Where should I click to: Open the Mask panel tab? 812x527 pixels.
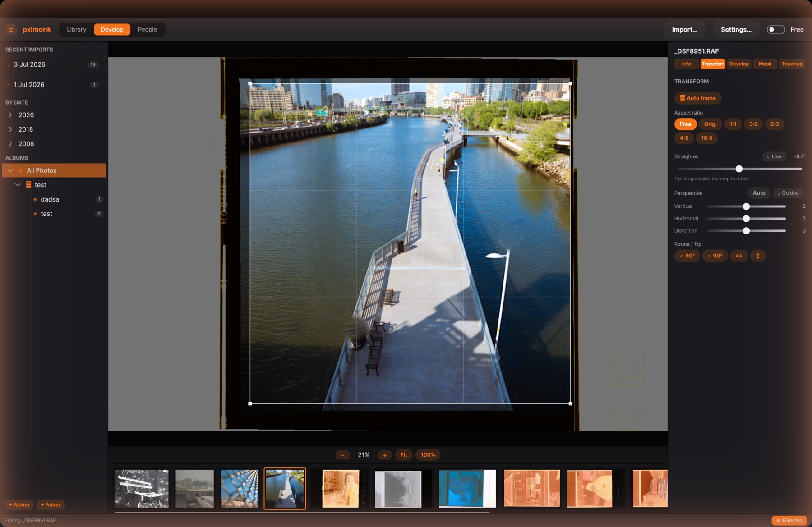[x=765, y=64]
